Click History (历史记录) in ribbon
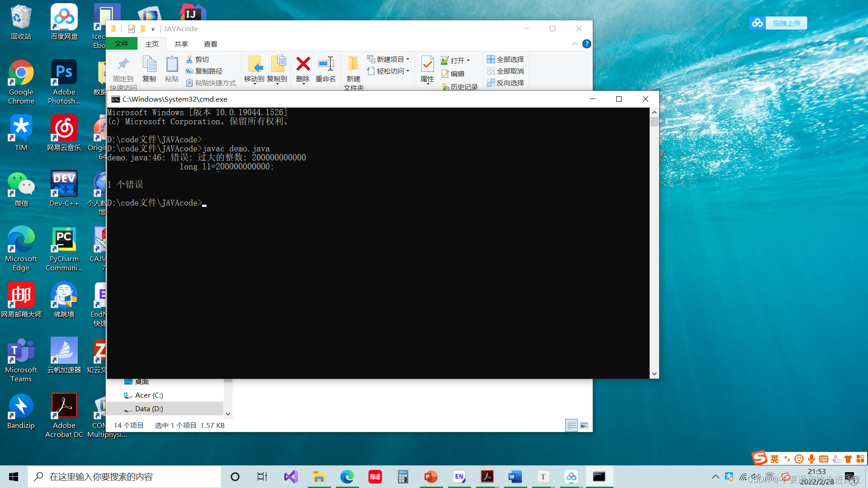The height and width of the screenshot is (488, 868). [x=460, y=86]
